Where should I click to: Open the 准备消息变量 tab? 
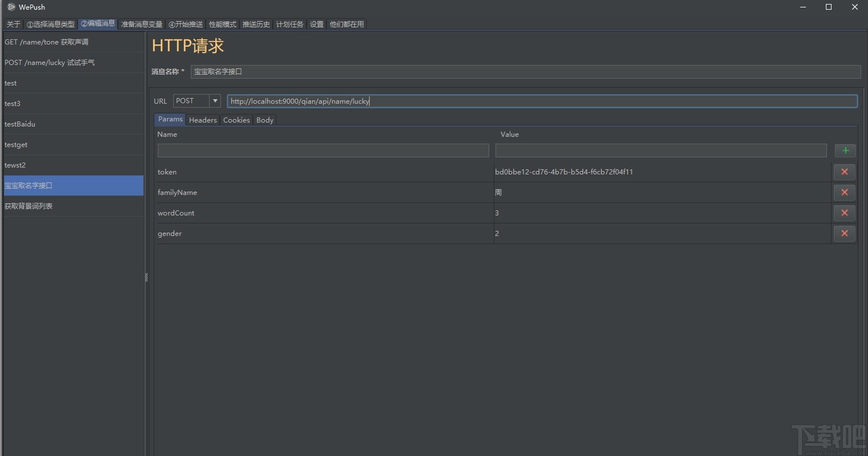(142, 24)
